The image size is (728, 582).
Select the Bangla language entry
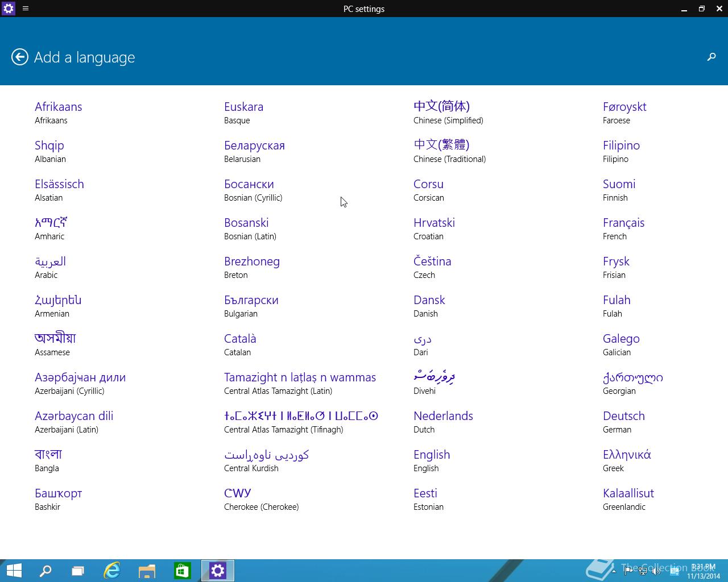48,460
